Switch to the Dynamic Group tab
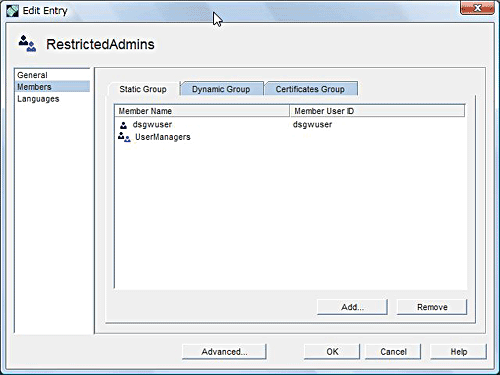This screenshot has height=375, width=500. [221, 89]
